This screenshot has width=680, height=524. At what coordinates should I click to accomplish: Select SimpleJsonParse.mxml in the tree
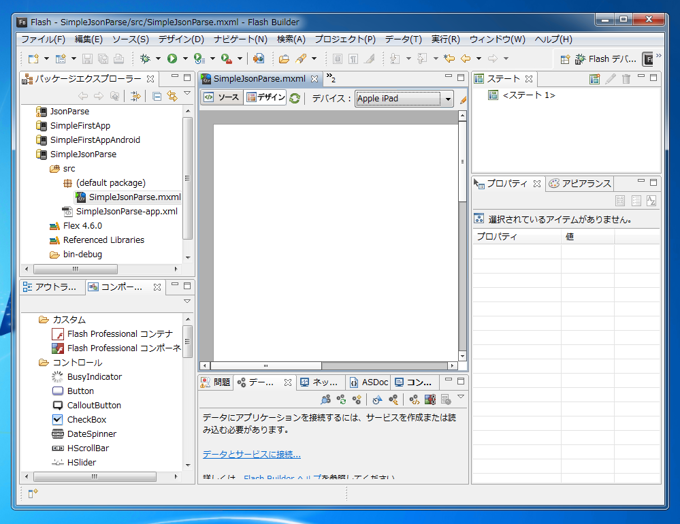[135, 197]
